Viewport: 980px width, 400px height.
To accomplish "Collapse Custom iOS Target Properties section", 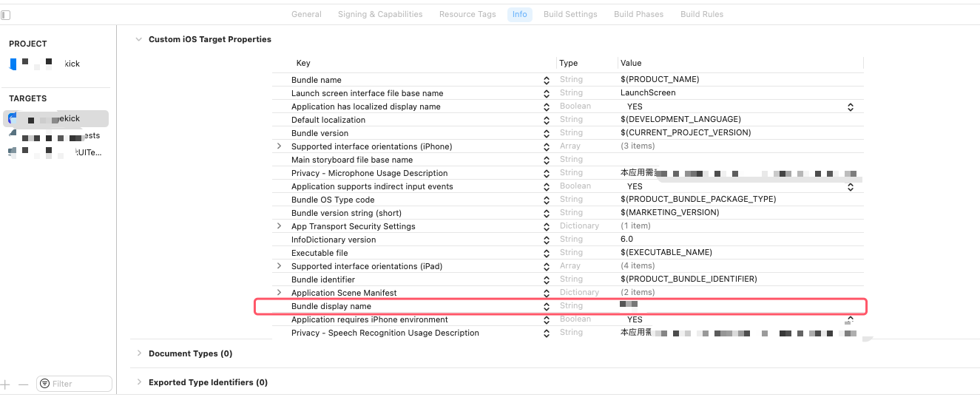I will point(138,39).
